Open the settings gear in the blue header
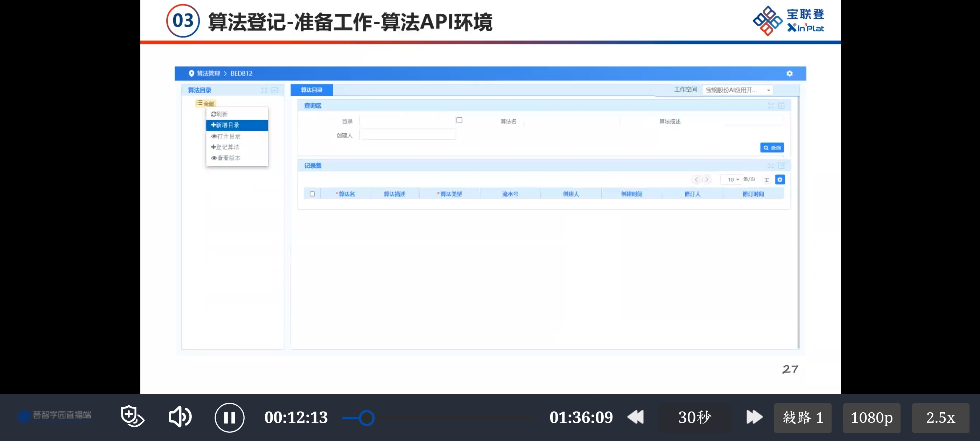Viewport: 980px width, 441px height. point(789,73)
